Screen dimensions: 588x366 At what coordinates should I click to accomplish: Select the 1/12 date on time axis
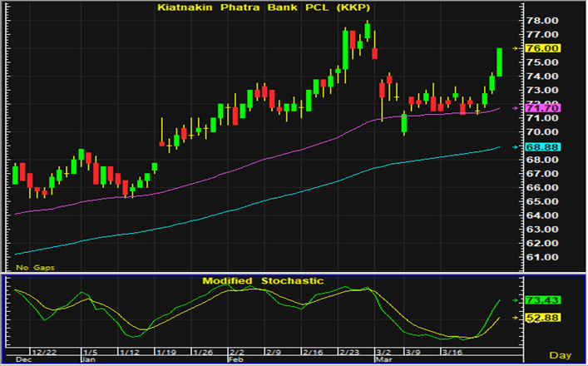click(129, 352)
